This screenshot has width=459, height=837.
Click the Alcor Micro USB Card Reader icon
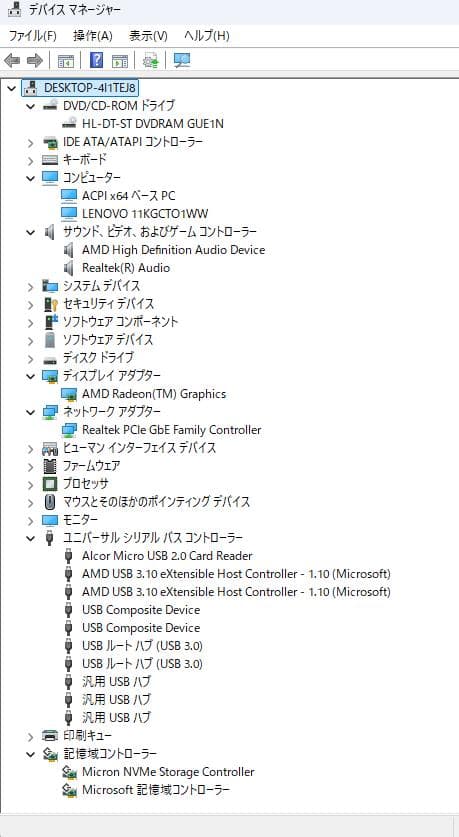(x=68, y=556)
